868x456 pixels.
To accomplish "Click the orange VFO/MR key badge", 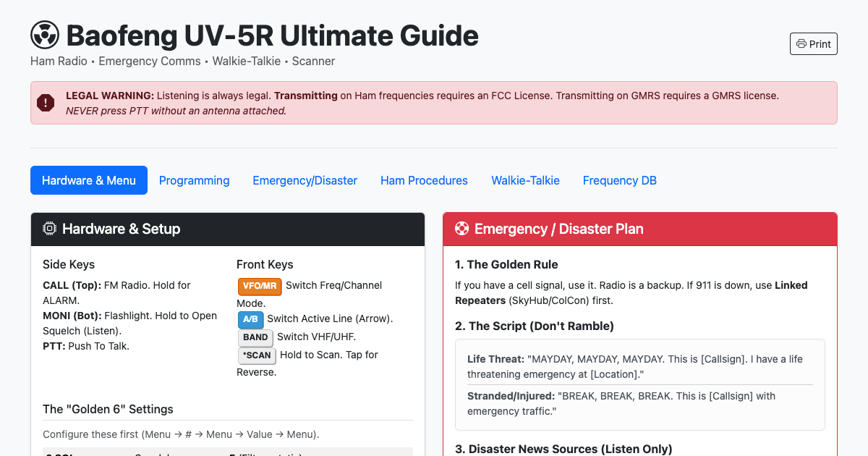I will pyautogui.click(x=259, y=286).
